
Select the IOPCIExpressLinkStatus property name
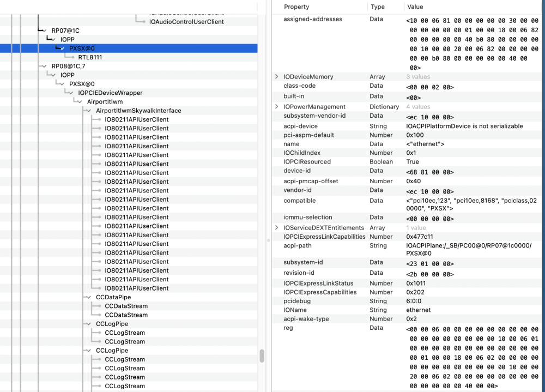click(318, 283)
